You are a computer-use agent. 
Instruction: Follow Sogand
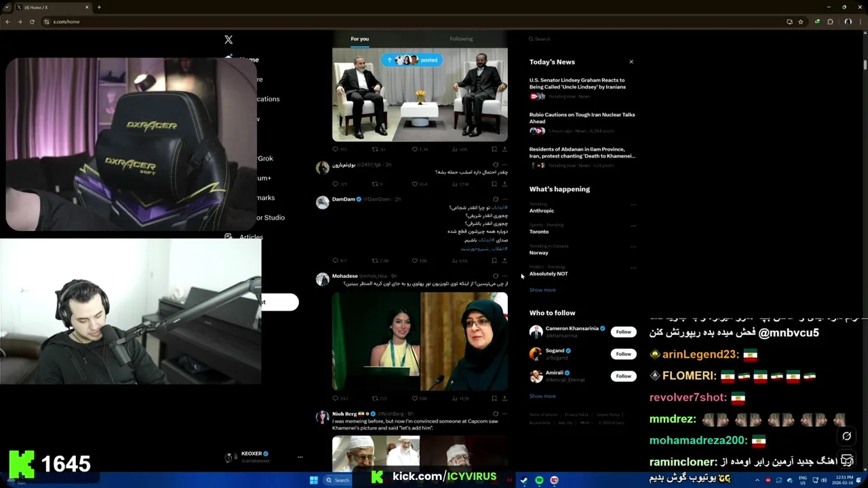(x=623, y=354)
